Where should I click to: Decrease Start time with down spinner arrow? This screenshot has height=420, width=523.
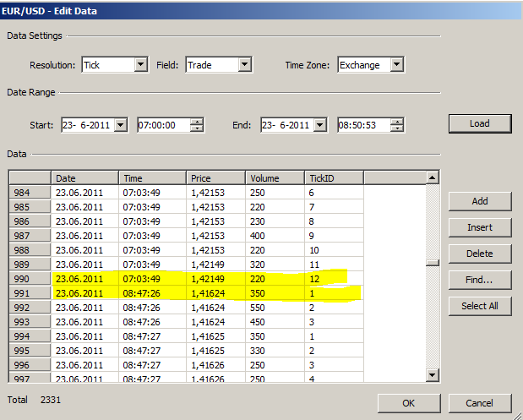click(x=197, y=128)
